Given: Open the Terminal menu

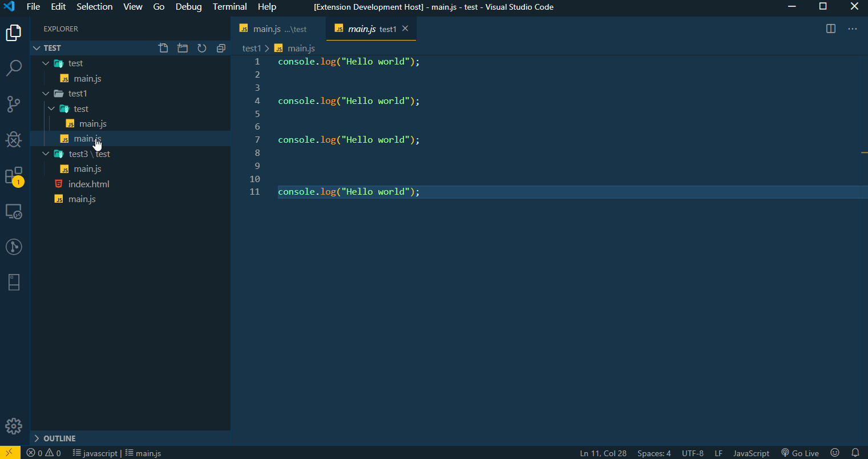Looking at the screenshot, I should point(230,7).
